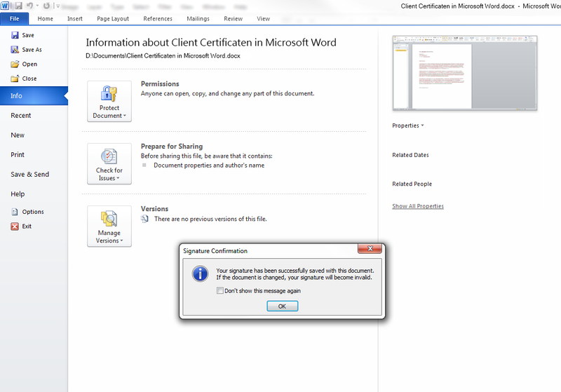Click the Show All Properties link
Image resolution: width=561 pixels, height=392 pixels.
pos(418,206)
